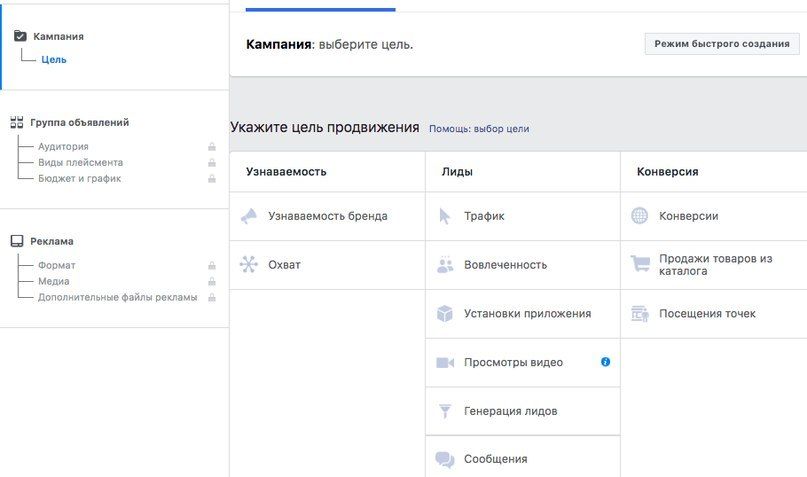Click lock icon beside Дополнительные файлы рекламы
The height and width of the screenshot is (477, 807).
212,297
